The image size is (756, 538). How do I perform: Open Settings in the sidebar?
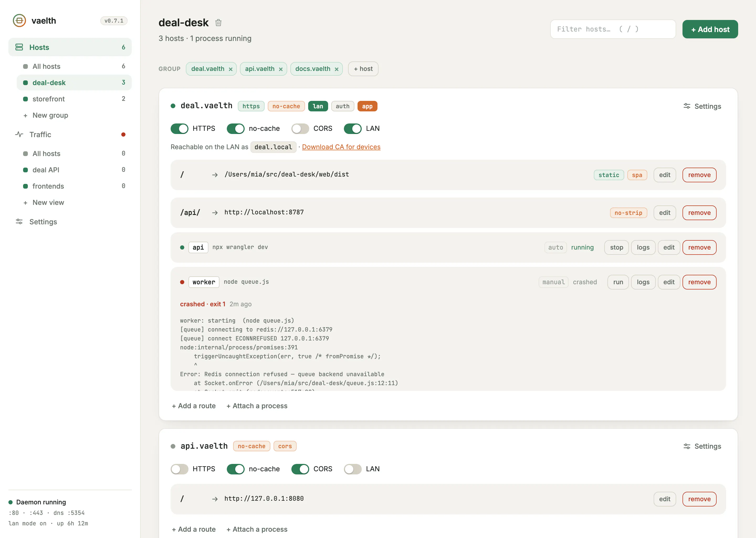pyautogui.click(x=70, y=222)
